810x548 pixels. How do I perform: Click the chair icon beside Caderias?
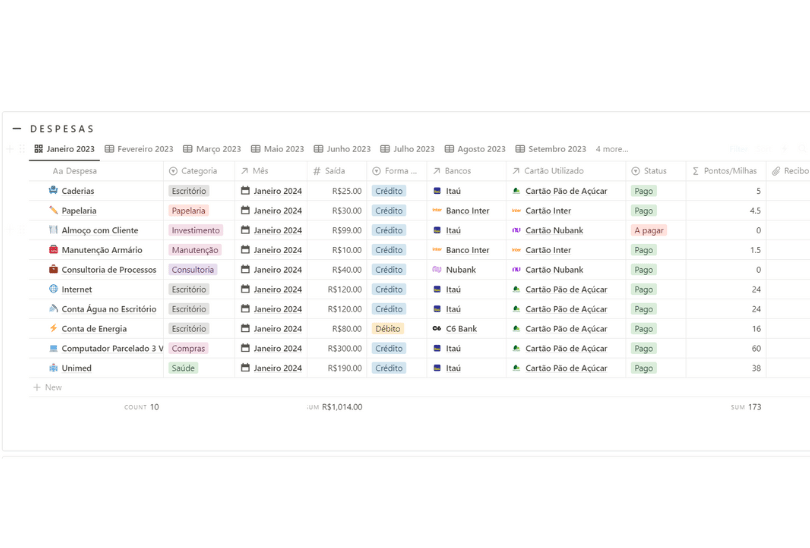pyautogui.click(x=53, y=191)
